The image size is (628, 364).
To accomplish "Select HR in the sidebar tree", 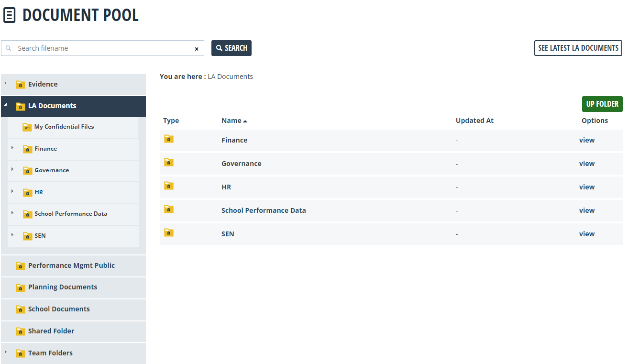I will coord(73,193).
